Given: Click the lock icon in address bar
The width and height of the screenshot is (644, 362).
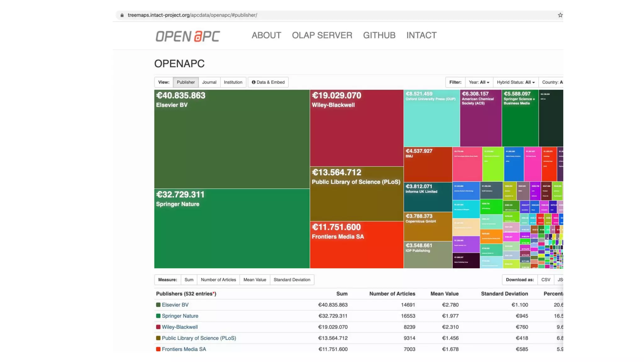Looking at the screenshot, I should (122, 15).
